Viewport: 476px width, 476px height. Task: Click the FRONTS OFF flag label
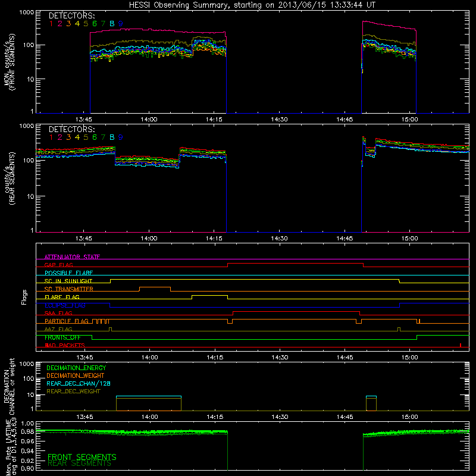62,337
